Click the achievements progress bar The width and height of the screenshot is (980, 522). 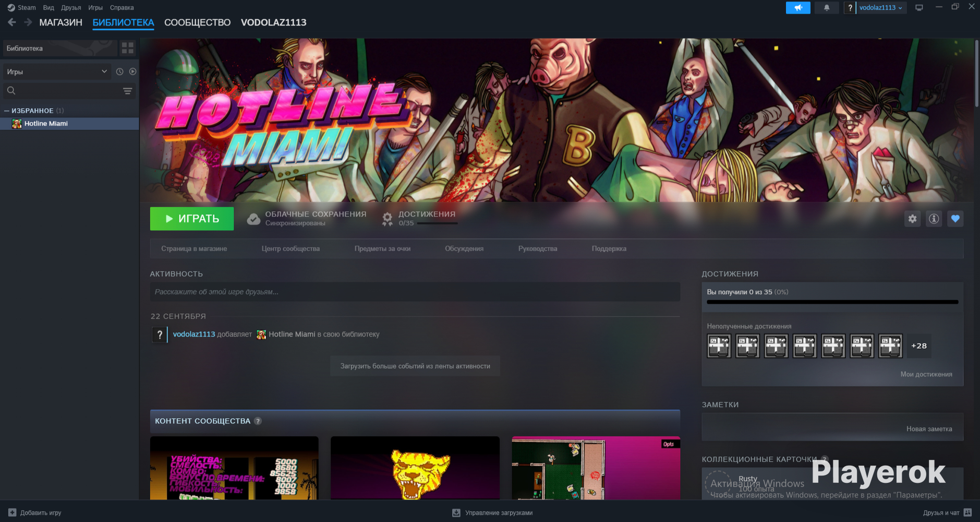(x=832, y=302)
